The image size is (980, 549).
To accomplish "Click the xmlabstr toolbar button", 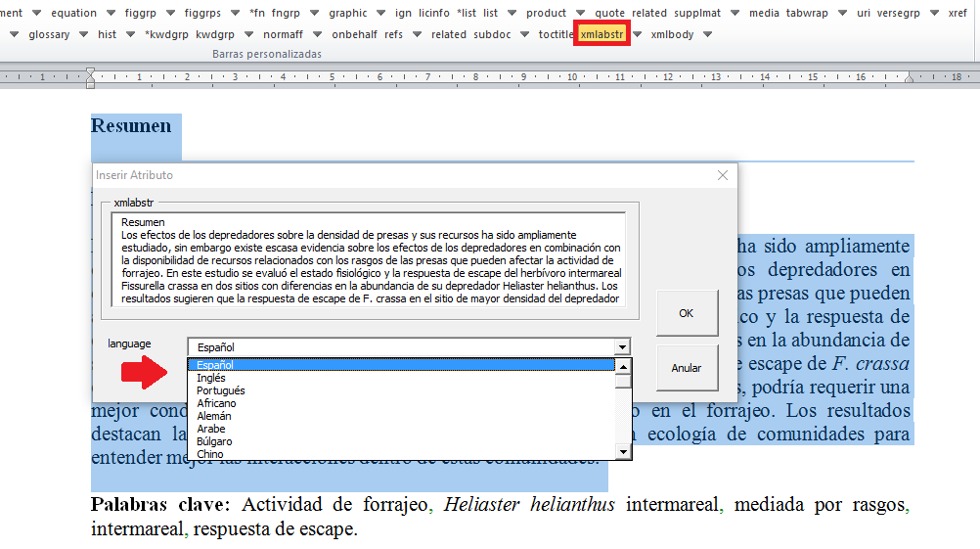I will pos(601,34).
